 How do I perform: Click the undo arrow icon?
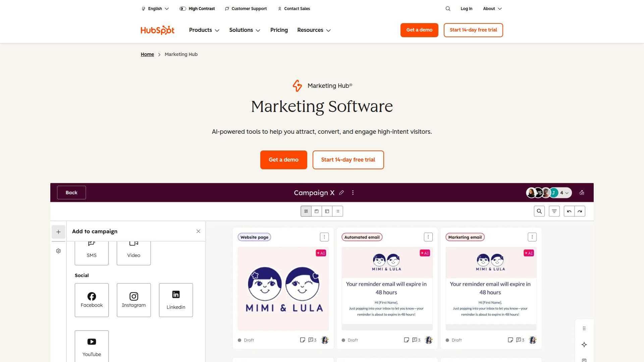click(569, 211)
